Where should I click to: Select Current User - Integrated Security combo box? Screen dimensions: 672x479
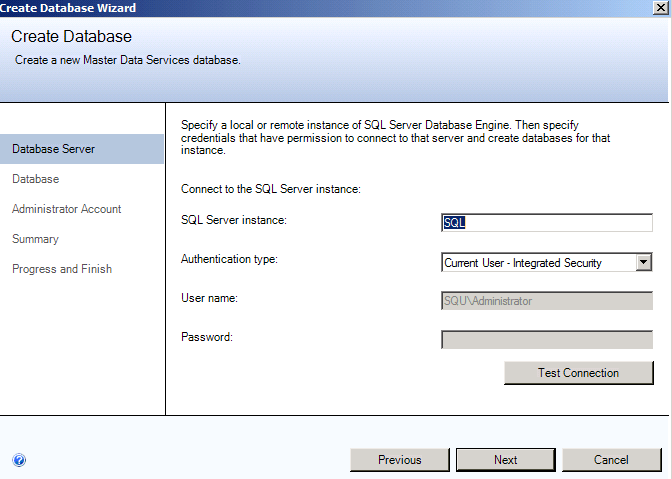point(538,263)
